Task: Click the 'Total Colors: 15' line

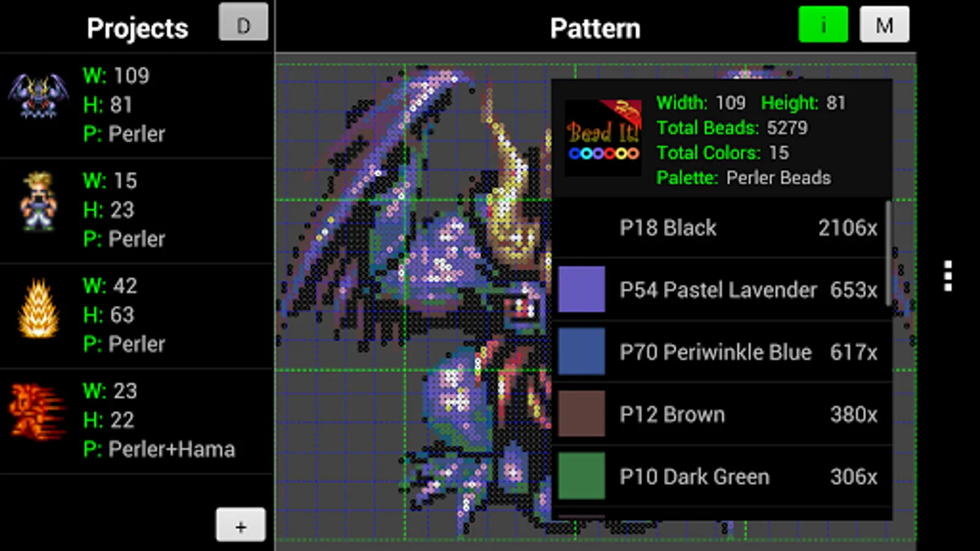Action: tap(723, 152)
